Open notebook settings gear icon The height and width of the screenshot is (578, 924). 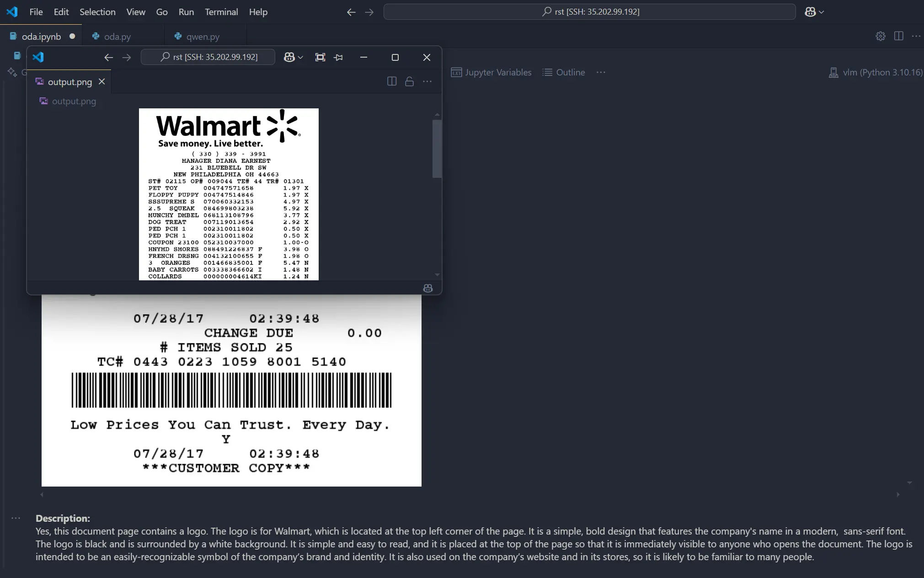tap(881, 36)
